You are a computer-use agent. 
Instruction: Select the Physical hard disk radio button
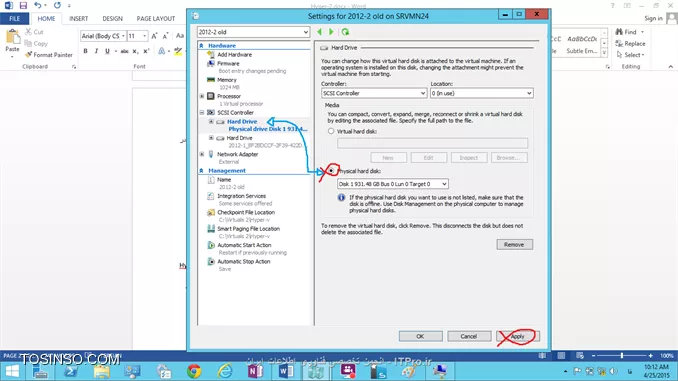coord(331,171)
